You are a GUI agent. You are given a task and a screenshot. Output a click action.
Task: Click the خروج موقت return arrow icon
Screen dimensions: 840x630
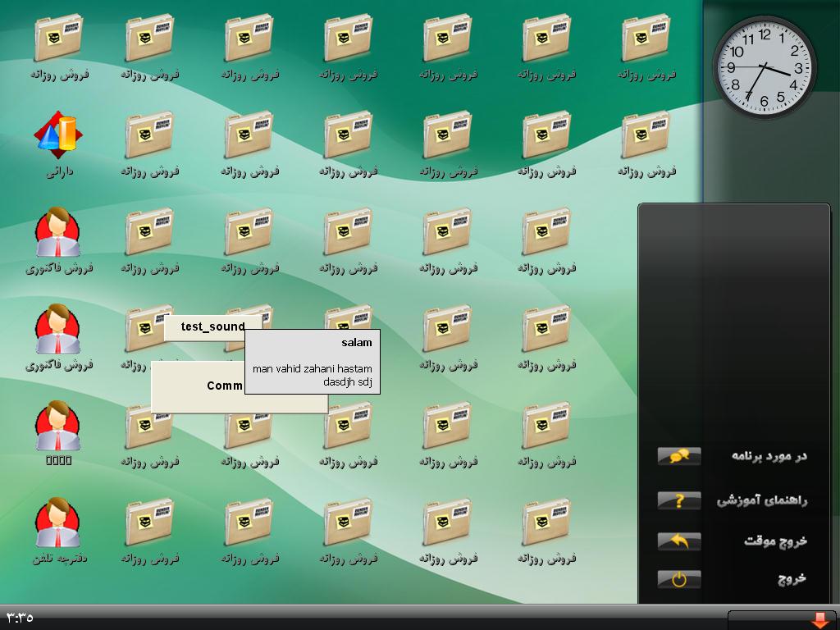tap(678, 541)
